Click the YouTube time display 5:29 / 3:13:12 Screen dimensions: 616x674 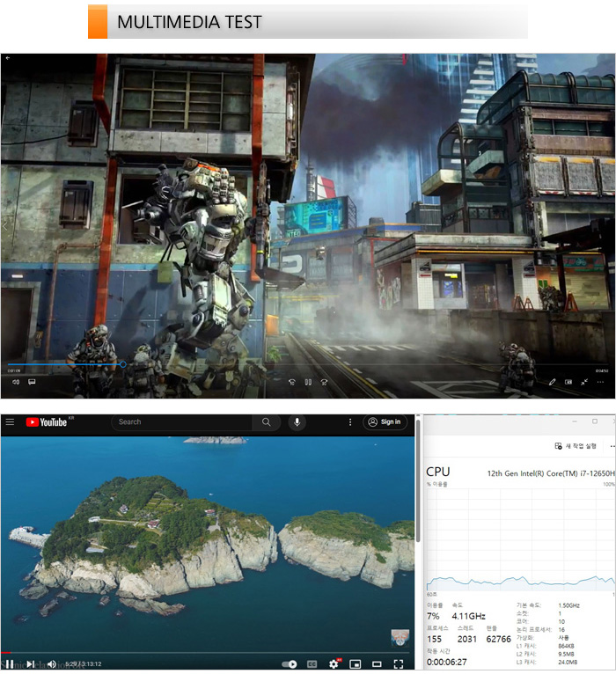(x=84, y=664)
